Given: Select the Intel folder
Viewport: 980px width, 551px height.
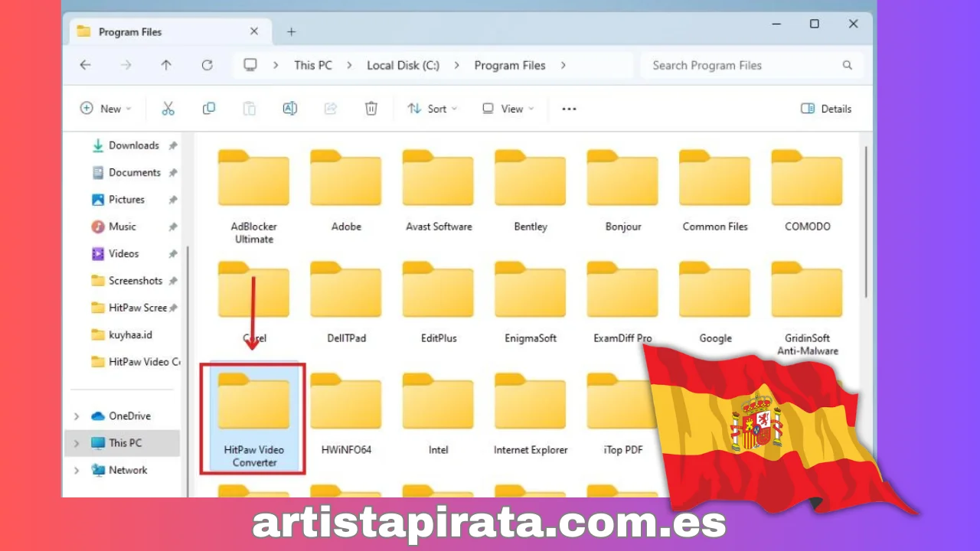Looking at the screenshot, I should point(439,414).
